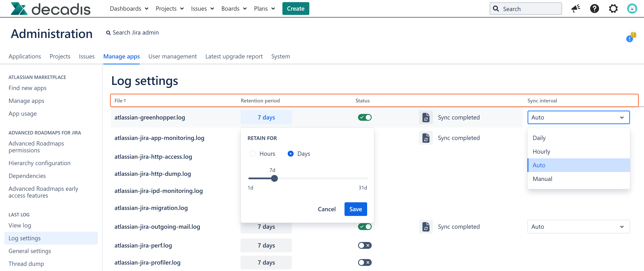
Task: Open Find new apps in the sidebar
Action: [x=27, y=88]
